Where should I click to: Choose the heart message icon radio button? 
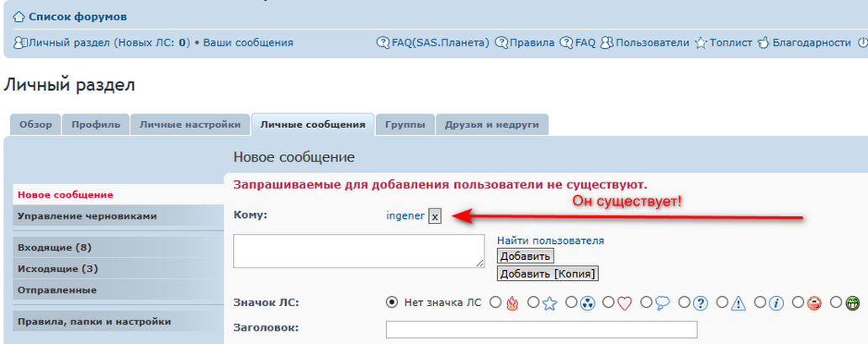(x=609, y=302)
